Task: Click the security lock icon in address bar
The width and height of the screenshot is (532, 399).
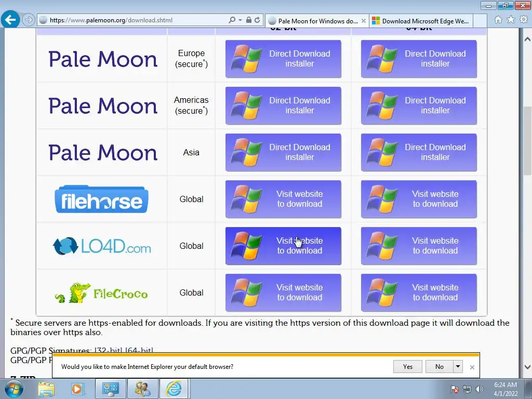Action: [249, 20]
